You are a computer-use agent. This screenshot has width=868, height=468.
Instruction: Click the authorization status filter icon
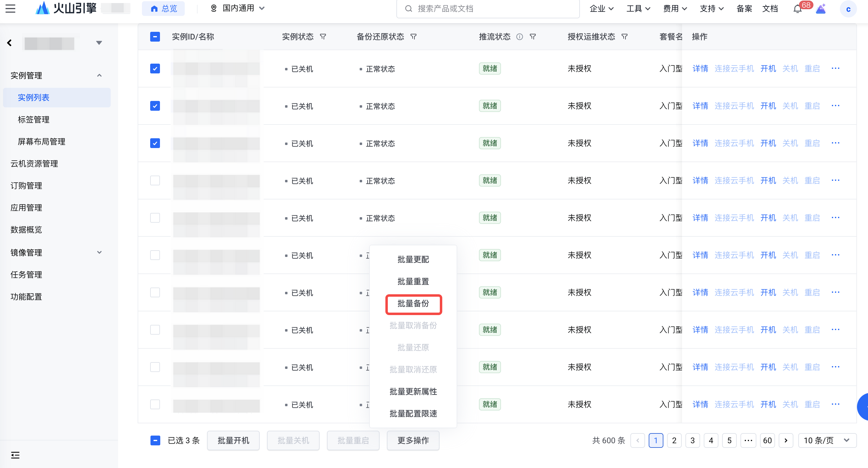coord(624,37)
